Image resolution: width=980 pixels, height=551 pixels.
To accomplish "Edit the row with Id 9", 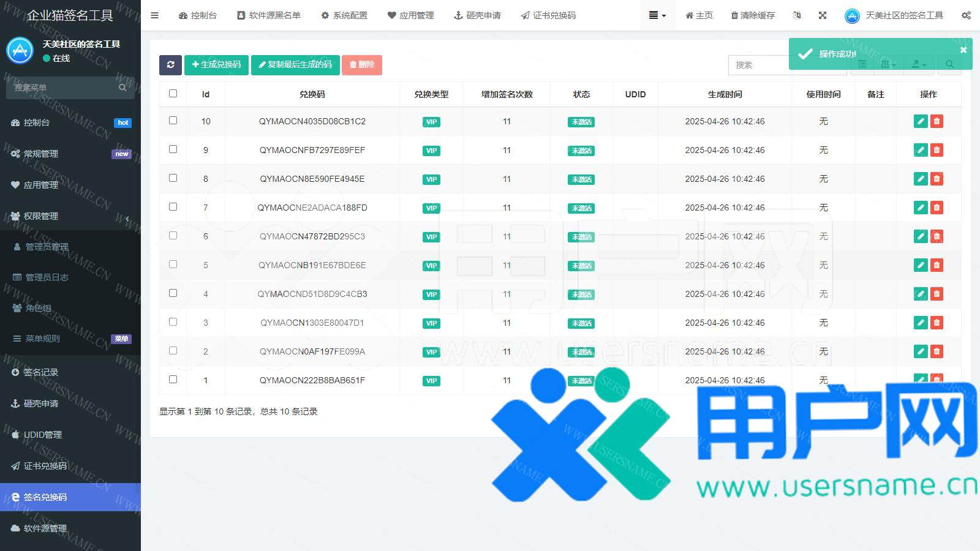I will [x=921, y=150].
